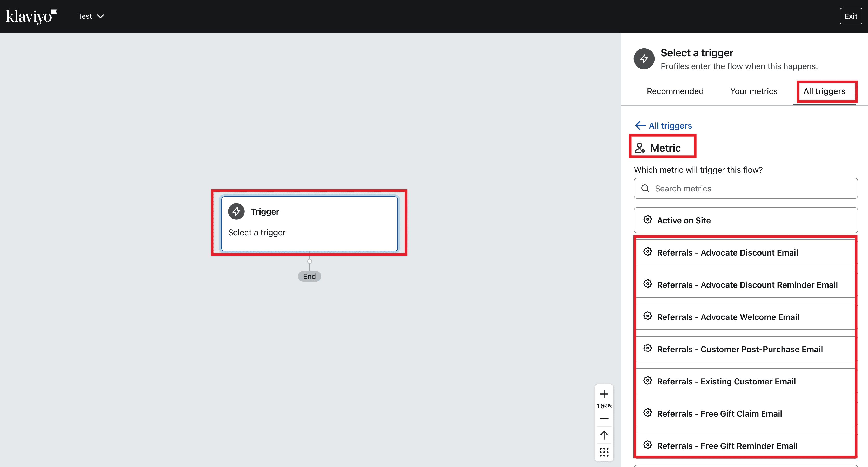Click the up arrow canvas icon
The width and height of the screenshot is (868, 467).
coord(604,435)
